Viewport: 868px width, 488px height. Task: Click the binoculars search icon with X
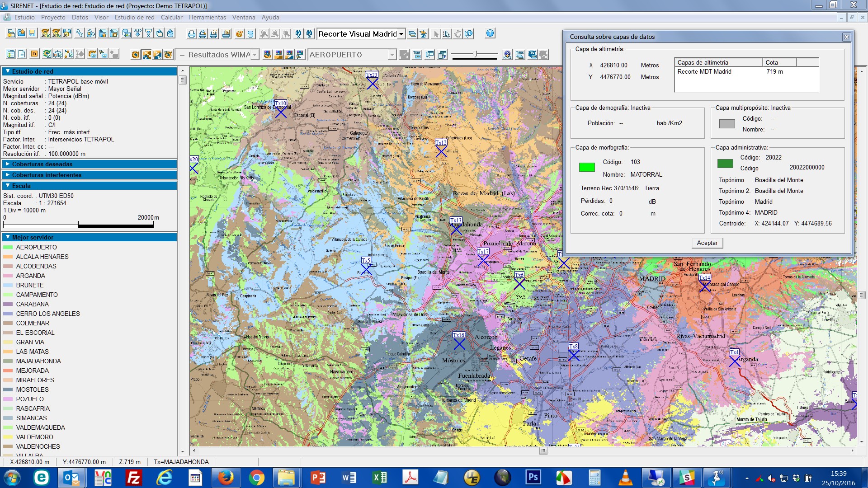(x=298, y=33)
